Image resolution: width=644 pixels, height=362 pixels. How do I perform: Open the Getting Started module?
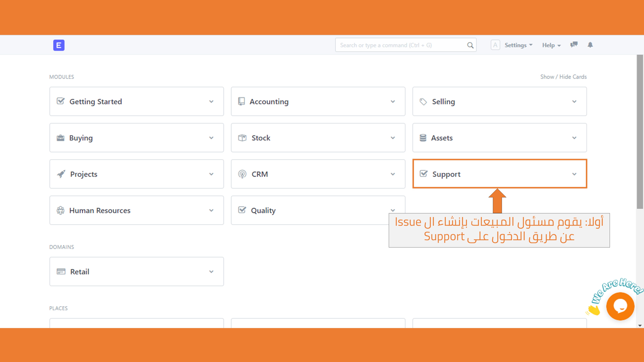click(x=137, y=101)
